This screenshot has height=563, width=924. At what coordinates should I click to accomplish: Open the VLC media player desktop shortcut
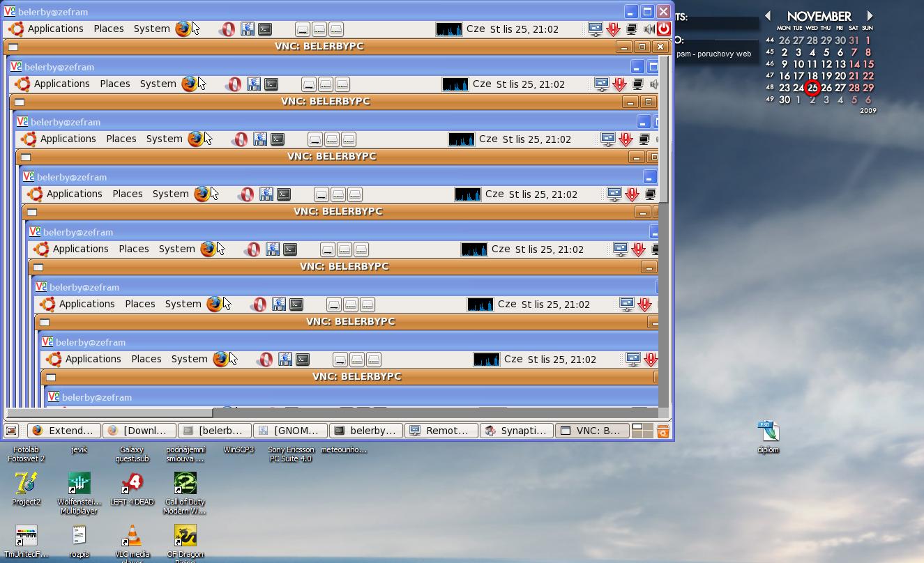132,537
